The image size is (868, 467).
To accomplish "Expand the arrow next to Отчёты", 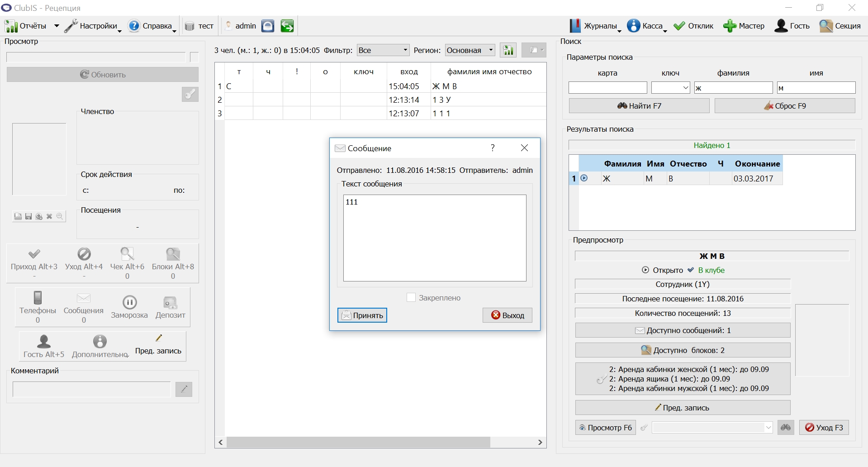I will point(57,26).
